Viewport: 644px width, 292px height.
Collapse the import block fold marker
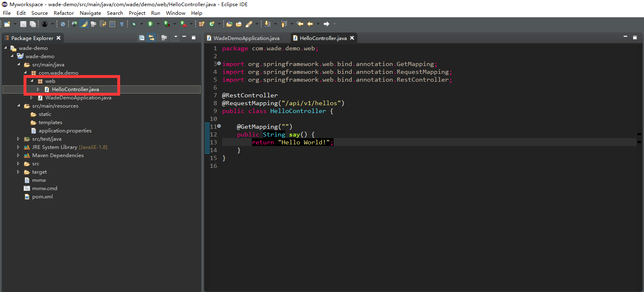click(219, 64)
